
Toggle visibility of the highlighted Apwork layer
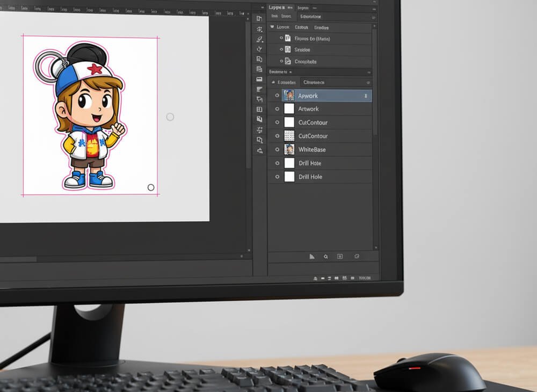coord(277,96)
